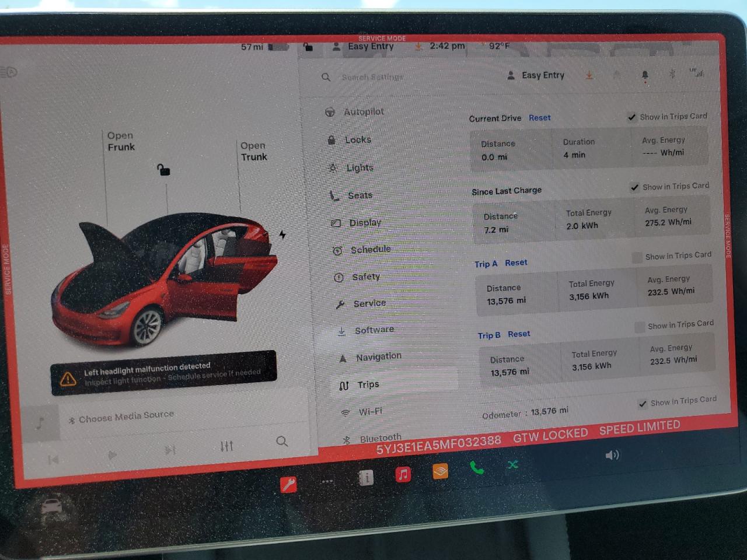
Task: Reset the Current Drive stats
Action: [x=539, y=118]
